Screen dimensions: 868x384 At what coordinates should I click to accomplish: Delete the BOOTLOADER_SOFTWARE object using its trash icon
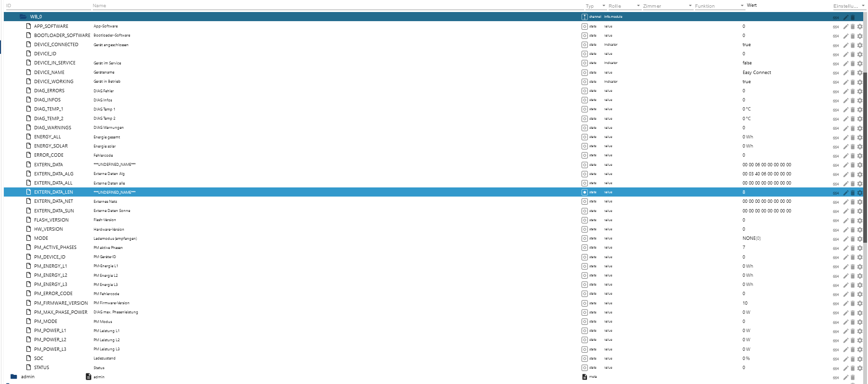[853, 36]
